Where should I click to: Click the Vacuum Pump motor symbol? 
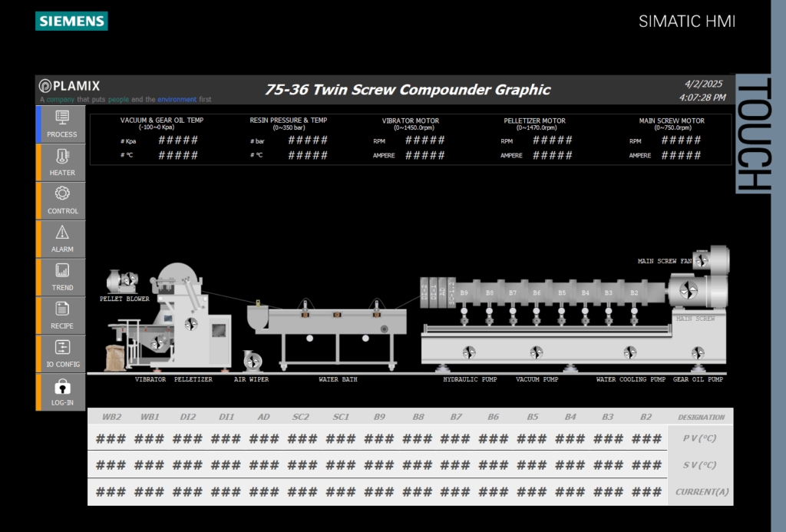click(x=537, y=352)
